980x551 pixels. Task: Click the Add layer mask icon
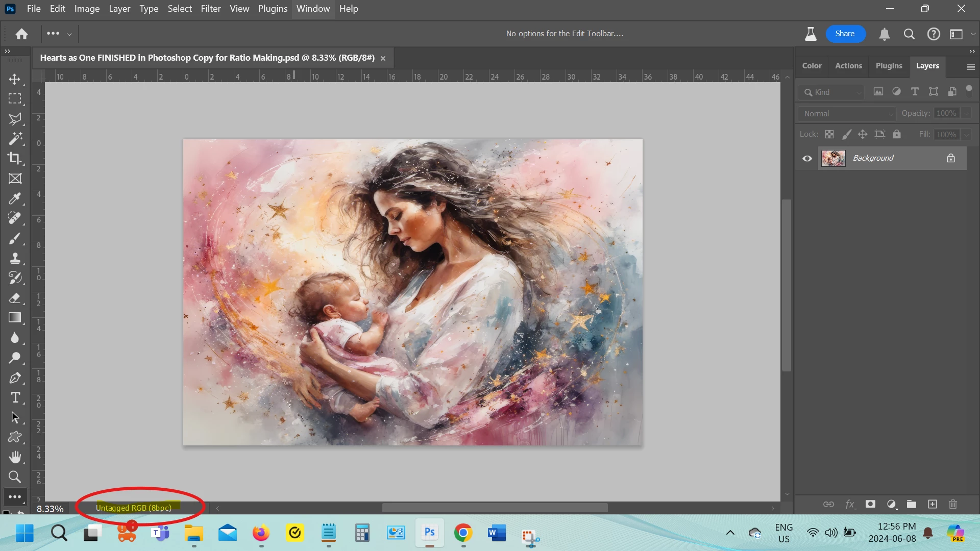click(x=870, y=504)
